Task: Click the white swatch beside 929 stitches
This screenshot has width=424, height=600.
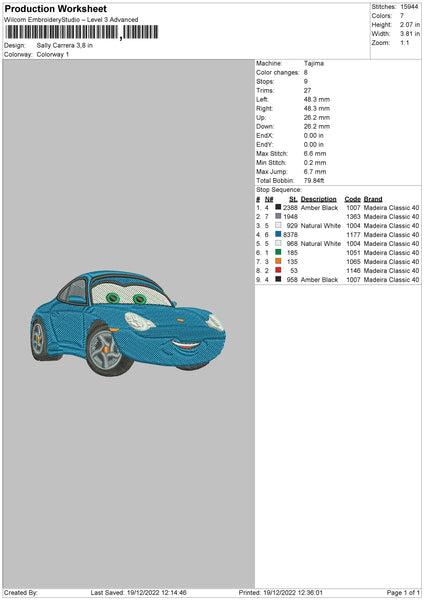Action: 278,225
